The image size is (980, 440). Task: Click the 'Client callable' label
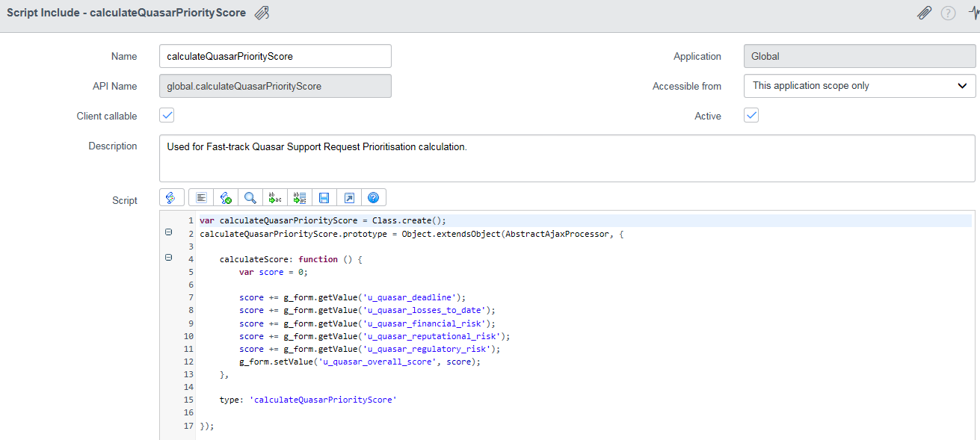pyautogui.click(x=107, y=116)
